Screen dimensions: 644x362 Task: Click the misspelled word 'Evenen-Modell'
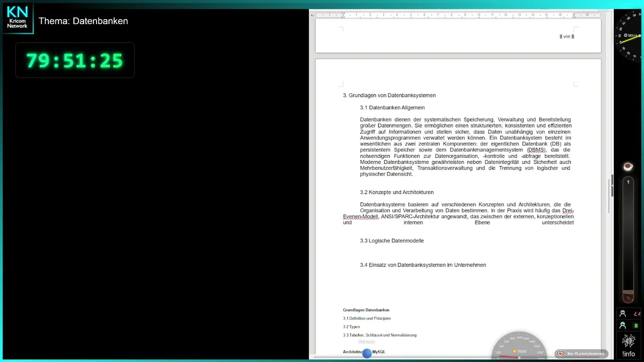coord(361,216)
